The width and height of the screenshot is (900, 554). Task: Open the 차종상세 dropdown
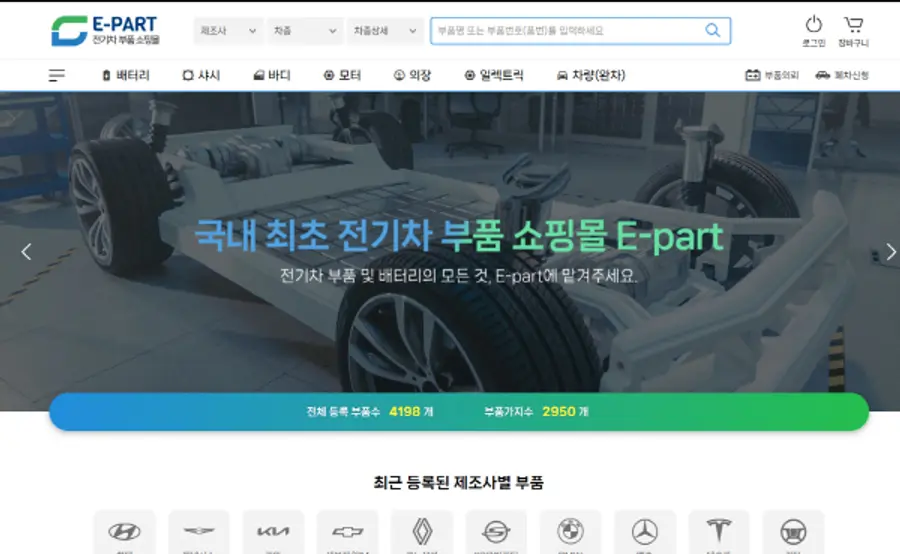pyautogui.click(x=385, y=31)
